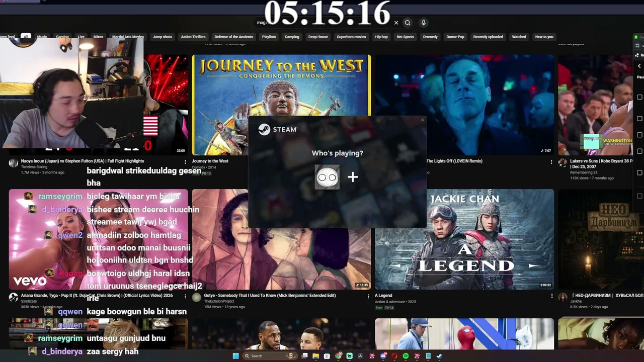Image resolution: width=644 pixels, height=362 pixels.
Task: Click the YouTube search magnifier button
Action: (408, 23)
